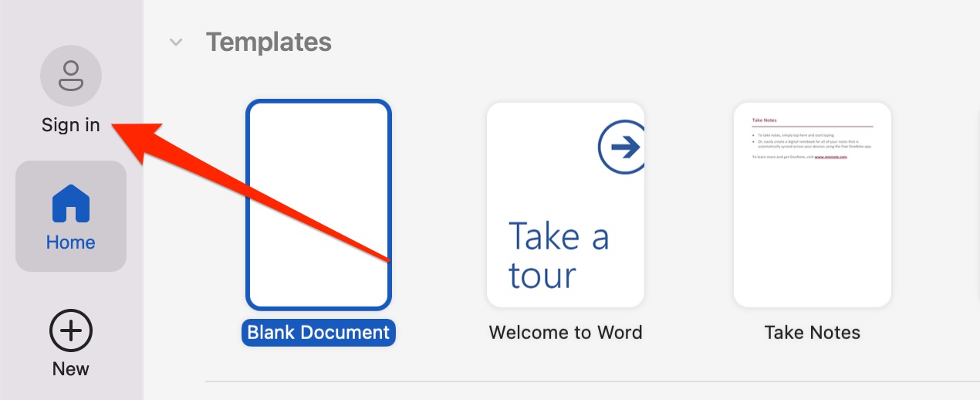Click the highlighted Blank Document caption
980x400 pixels.
tap(319, 333)
